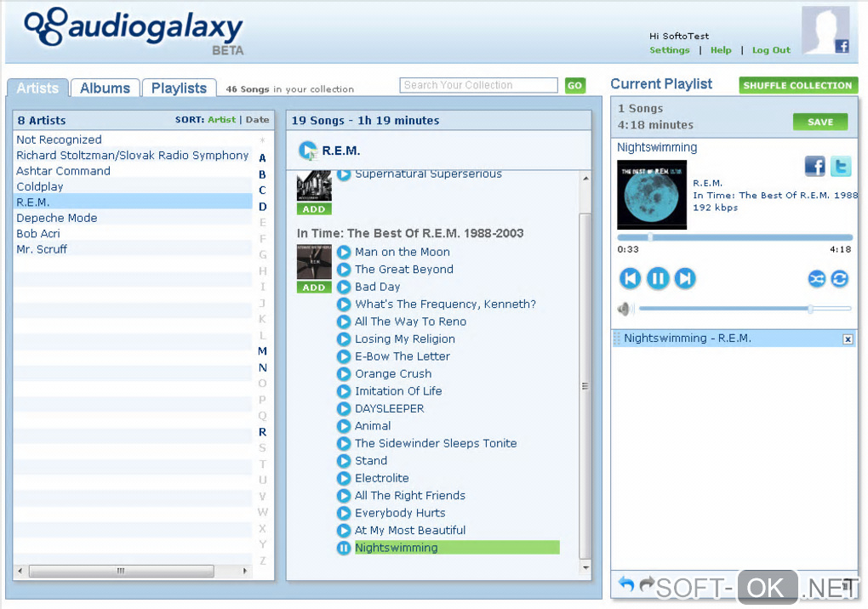Jump to letter D in alphabet index
Image resolution: width=868 pixels, height=609 pixels.
(262, 207)
